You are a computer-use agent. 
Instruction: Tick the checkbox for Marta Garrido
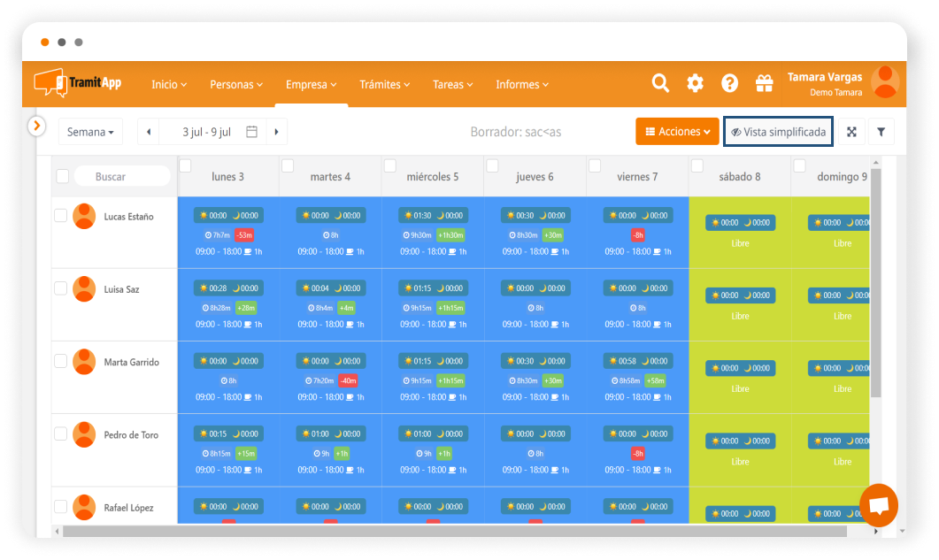click(61, 361)
